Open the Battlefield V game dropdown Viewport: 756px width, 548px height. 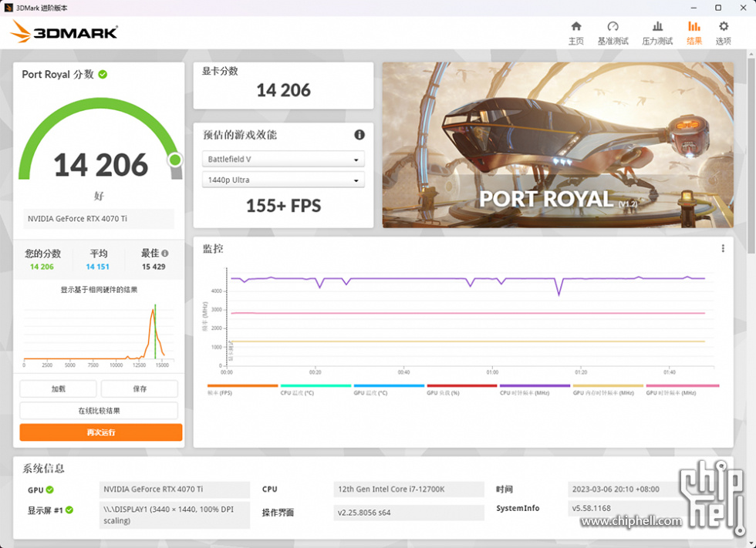(x=283, y=159)
